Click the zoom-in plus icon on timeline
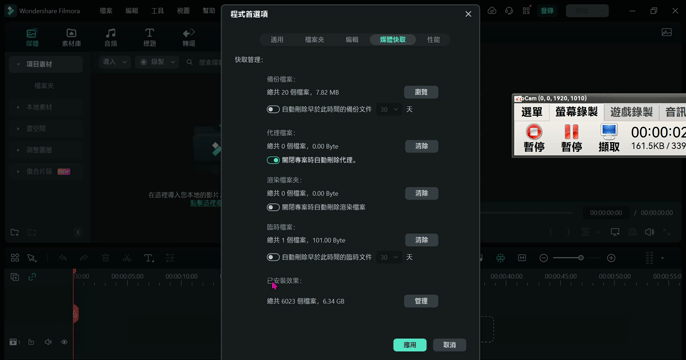Image resolution: width=686 pixels, height=360 pixels. click(611, 258)
